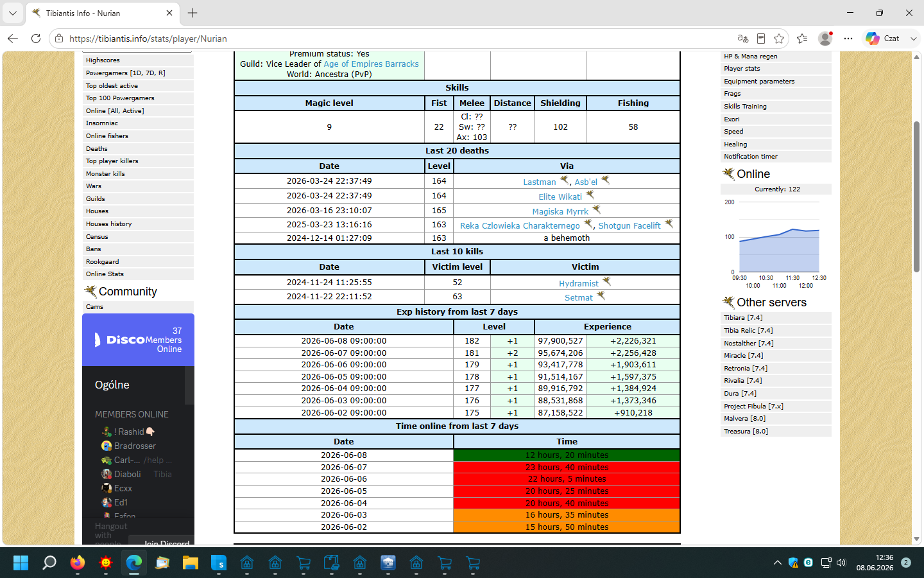The height and width of the screenshot is (578, 924).
Task: Show hidden system tray icons chevron
Action: pos(777,563)
